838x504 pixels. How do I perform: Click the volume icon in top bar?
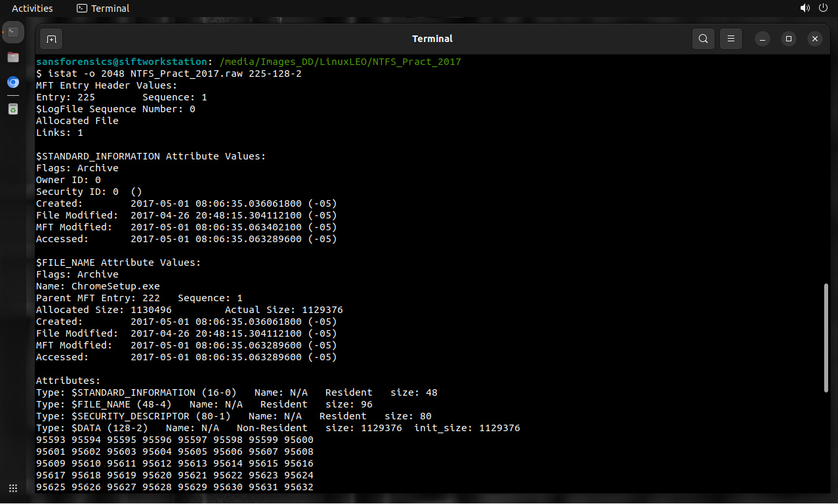coord(805,9)
